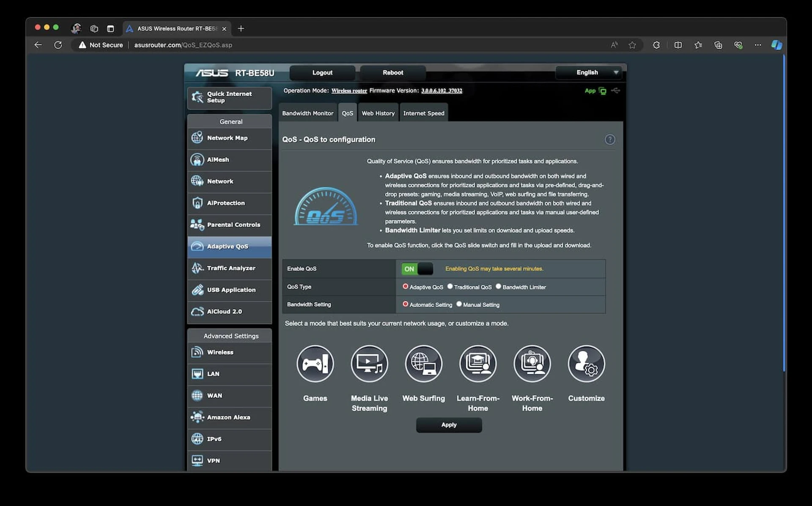
Task: Open browser extensions icon
Action: [x=656, y=45]
